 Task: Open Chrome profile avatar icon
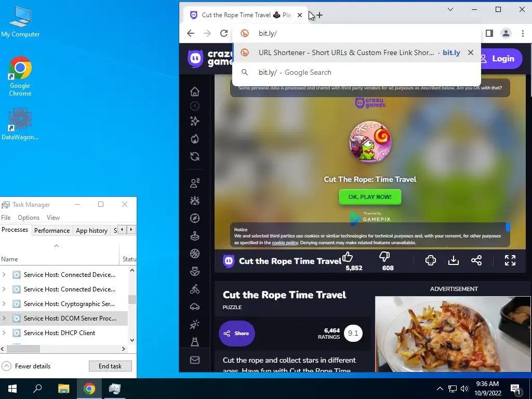[506, 33]
